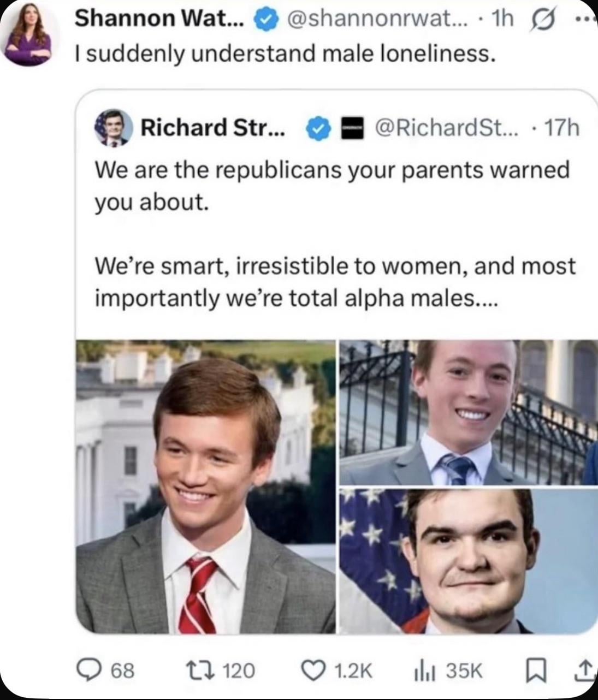Click the black affiliate badge square

pyautogui.click(x=352, y=128)
